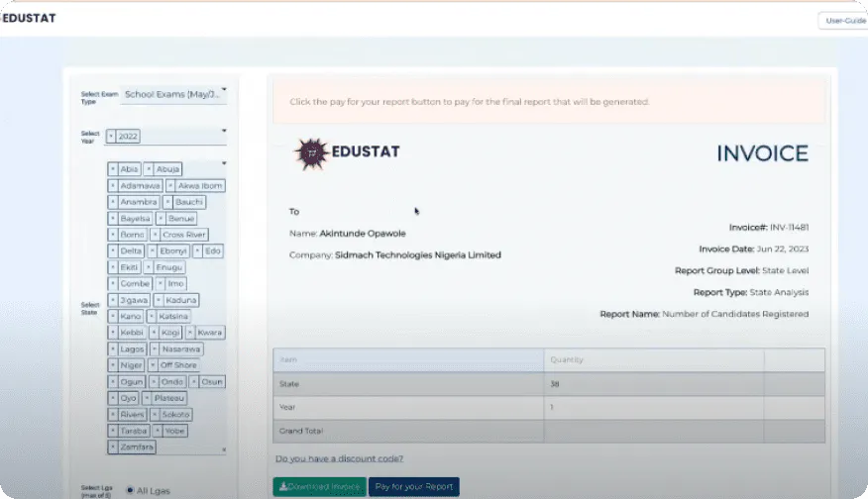Remove the Gombe state tag
The height and width of the screenshot is (499, 868).
[x=113, y=284]
